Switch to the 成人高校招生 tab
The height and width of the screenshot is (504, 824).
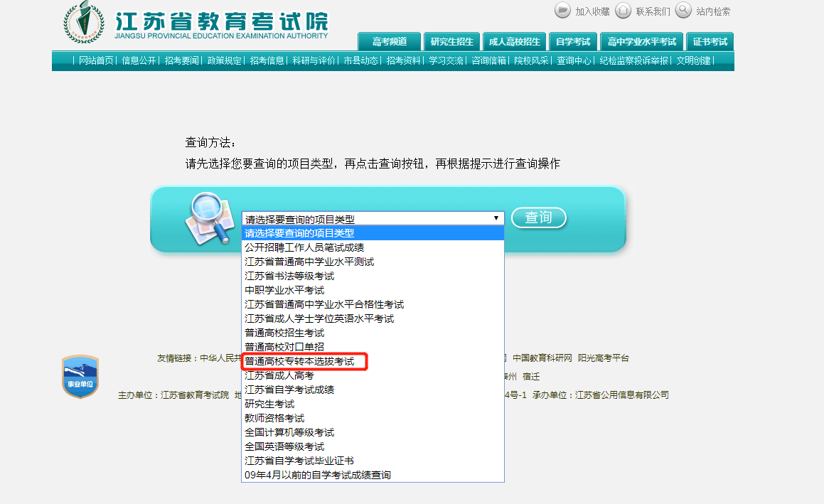[x=515, y=41]
